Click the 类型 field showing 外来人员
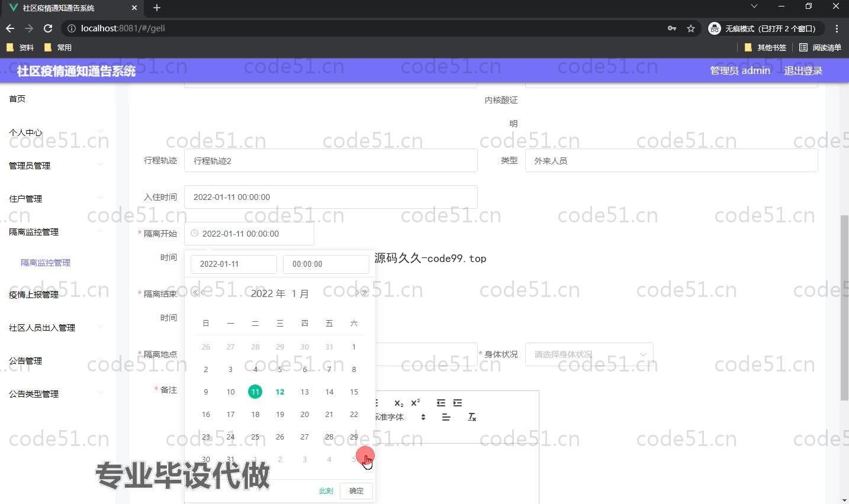Screen dimensions: 849x504 tap(671, 160)
